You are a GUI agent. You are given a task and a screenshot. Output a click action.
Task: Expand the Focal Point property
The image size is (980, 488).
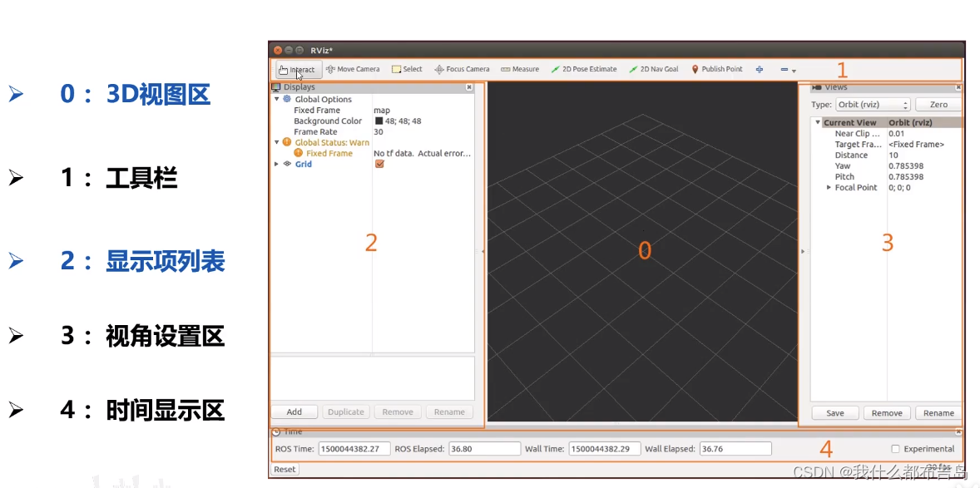[x=829, y=187]
